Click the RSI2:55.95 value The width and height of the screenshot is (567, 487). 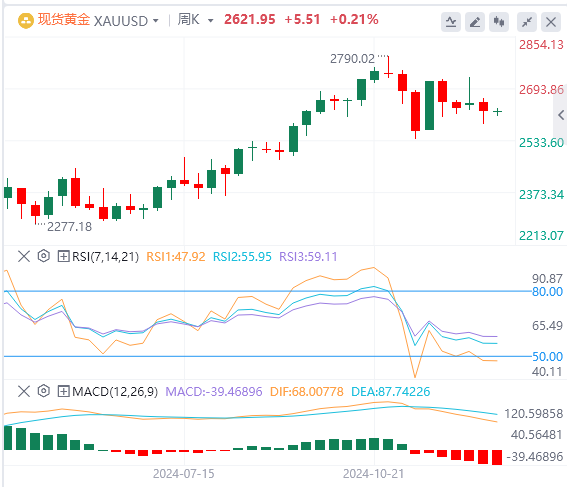pyautogui.click(x=242, y=257)
